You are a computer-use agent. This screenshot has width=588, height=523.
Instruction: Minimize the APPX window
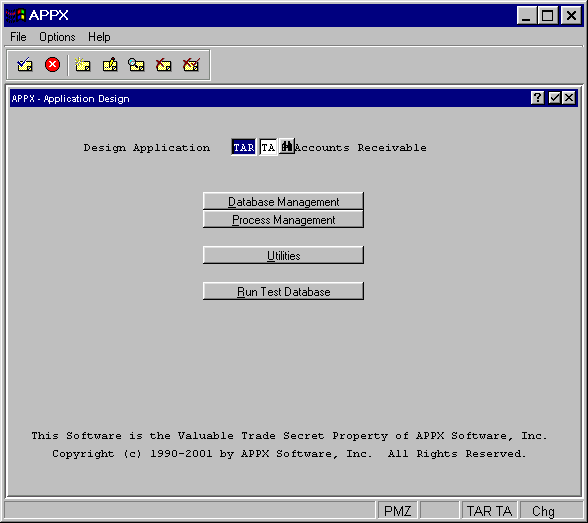pyautogui.click(x=526, y=15)
